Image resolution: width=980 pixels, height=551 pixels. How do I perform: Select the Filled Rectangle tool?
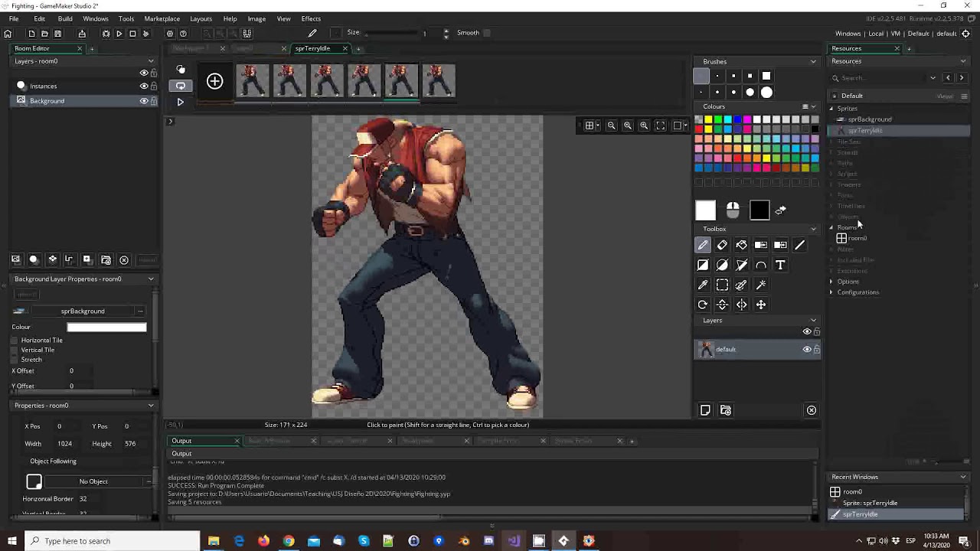pyautogui.click(x=703, y=265)
